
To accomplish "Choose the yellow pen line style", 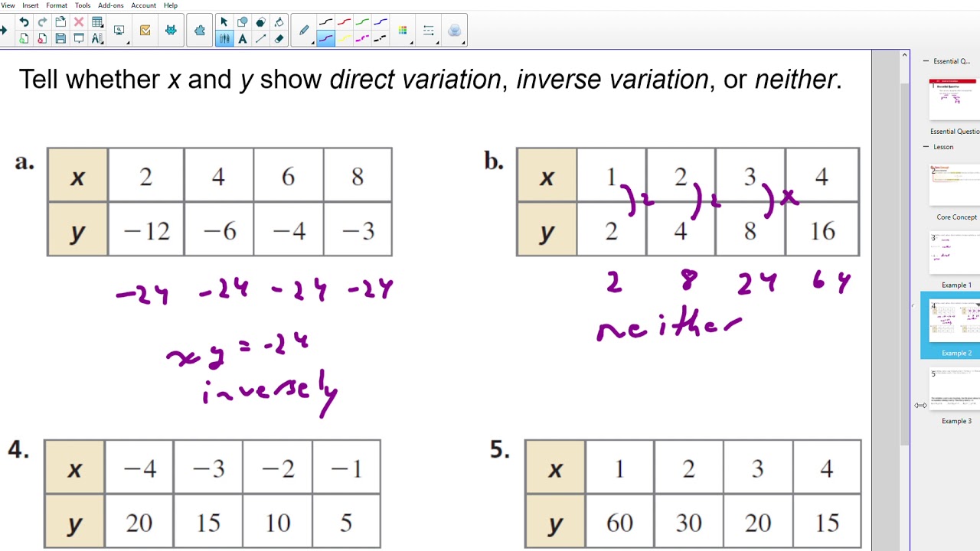I will [344, 38].
